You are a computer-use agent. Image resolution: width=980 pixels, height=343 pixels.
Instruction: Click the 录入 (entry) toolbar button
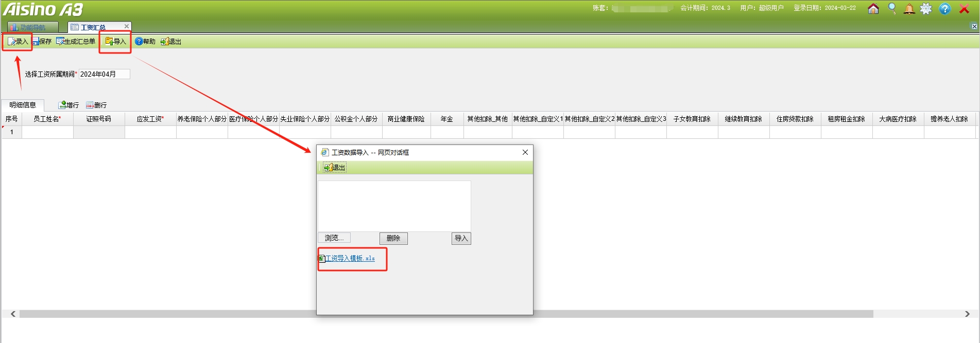(18, 42)
